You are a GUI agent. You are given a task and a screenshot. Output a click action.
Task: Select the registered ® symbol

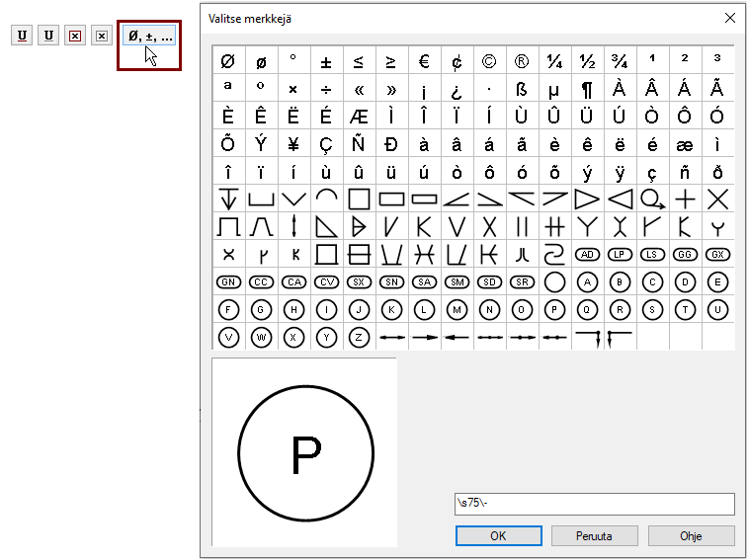(x=522, y=61)
